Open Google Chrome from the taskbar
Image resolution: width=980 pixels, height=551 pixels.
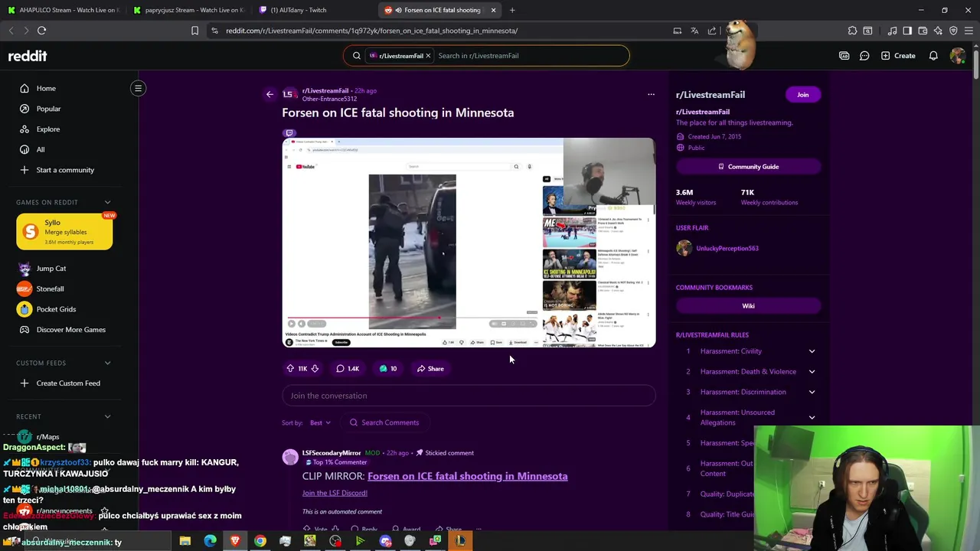tap(260, 541)
